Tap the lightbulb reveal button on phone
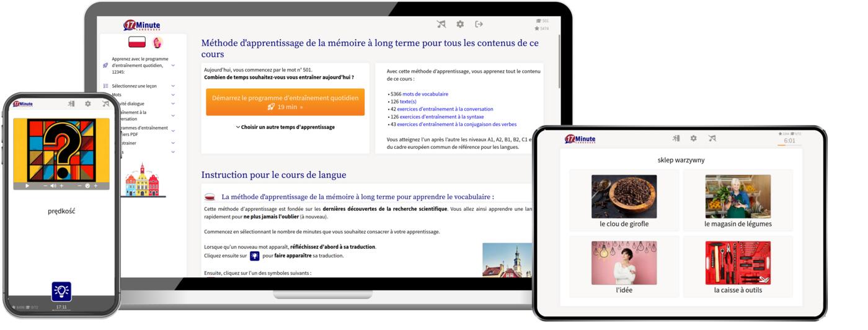Image resolution: width=868 pixels, height=330 pixels. coord(61,291)
